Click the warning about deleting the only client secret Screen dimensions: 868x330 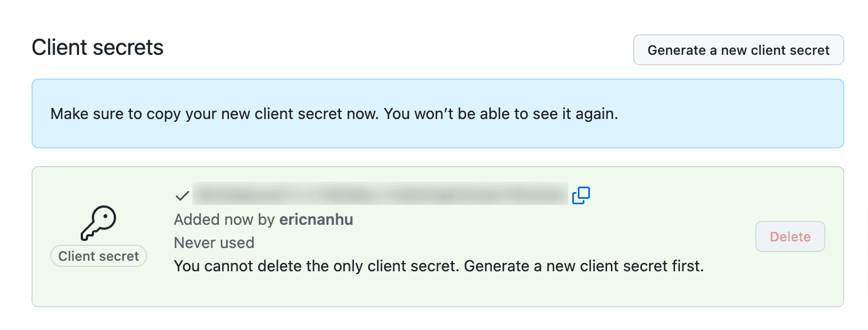pos(438,266)
